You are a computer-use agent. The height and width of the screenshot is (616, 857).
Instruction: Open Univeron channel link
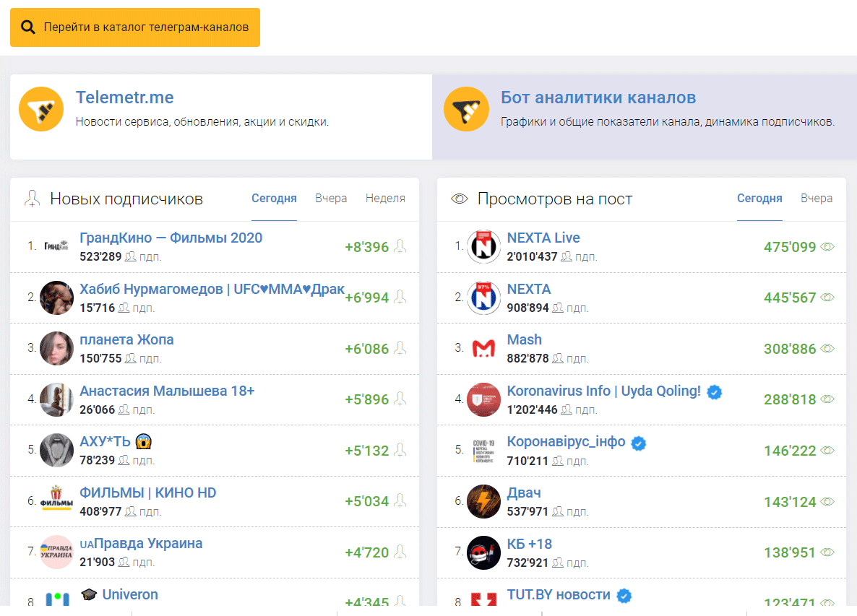130,594
